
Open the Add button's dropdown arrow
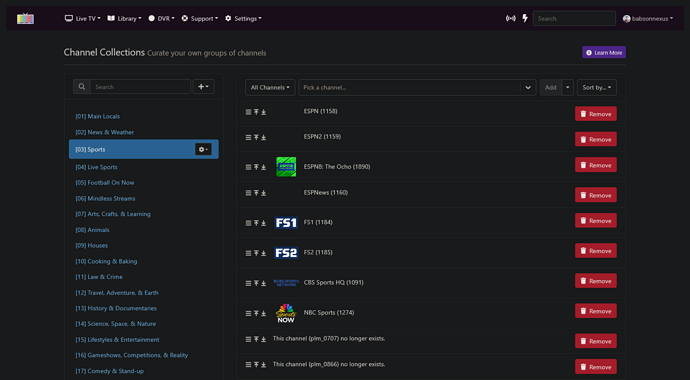tap(568, 88)
